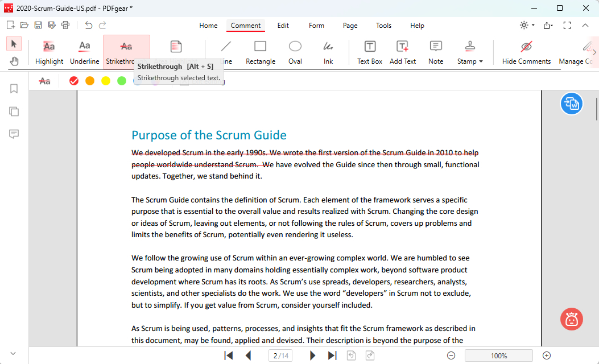Toggle full screen mode
Image resolution: width=599 pixels, height=364 pixels.
click(567, 26)
